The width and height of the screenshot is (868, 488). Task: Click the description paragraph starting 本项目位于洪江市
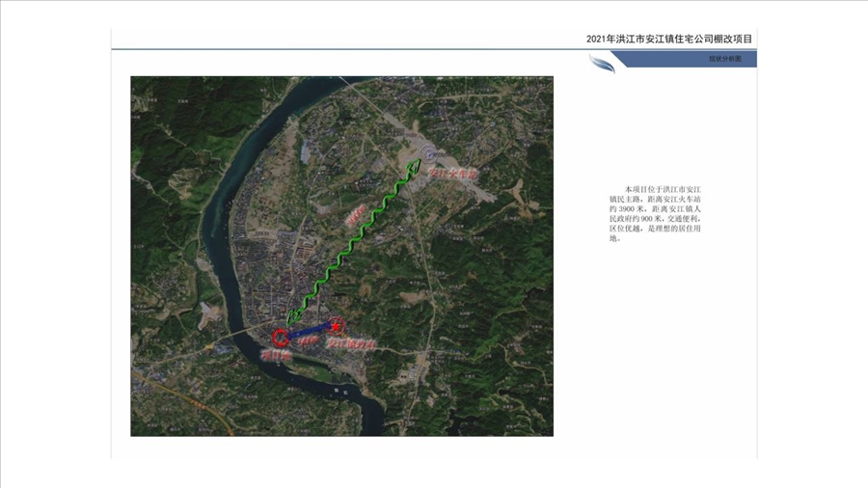[655, 213]
